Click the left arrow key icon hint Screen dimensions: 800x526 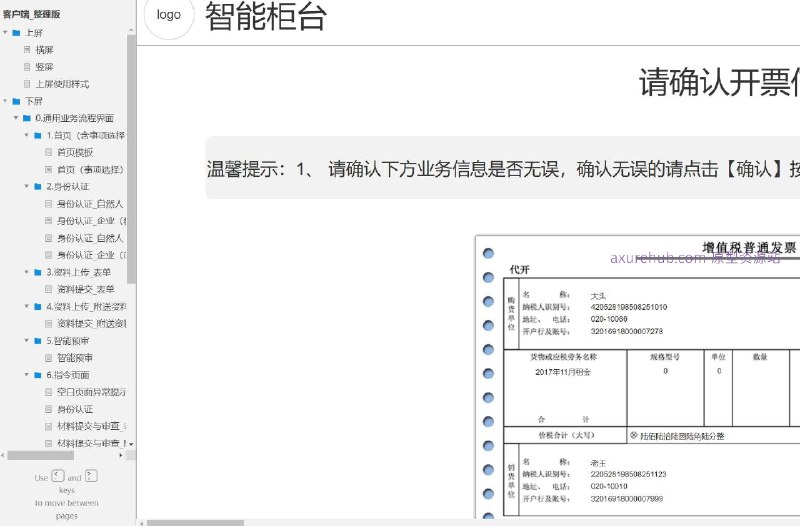click(58, 476)
